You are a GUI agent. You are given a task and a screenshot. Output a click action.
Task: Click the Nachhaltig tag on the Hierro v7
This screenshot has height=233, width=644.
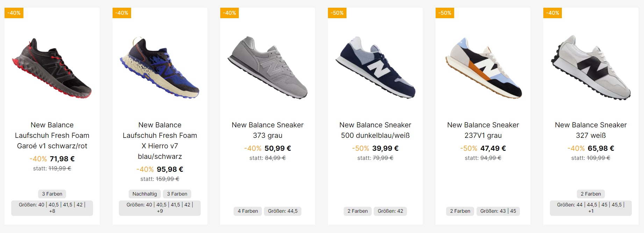click(x=144, y=193)
